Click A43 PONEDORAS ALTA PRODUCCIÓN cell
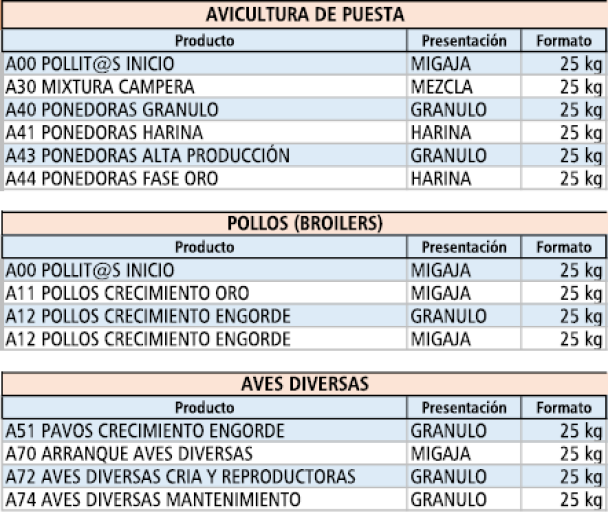Image resolution: width=608 pixels, height=513 pixels. click(x=147, y=156)
